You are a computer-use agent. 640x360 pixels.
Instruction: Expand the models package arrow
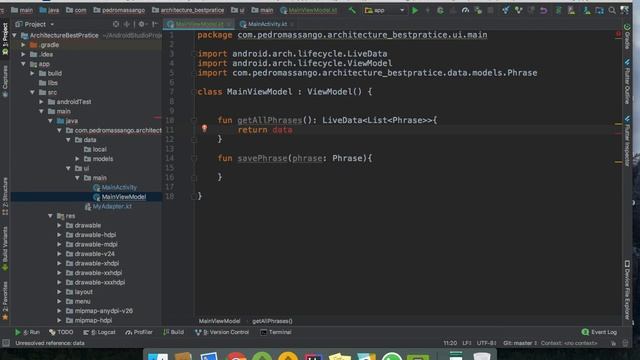pyautogui.click(x=77, y=159)
